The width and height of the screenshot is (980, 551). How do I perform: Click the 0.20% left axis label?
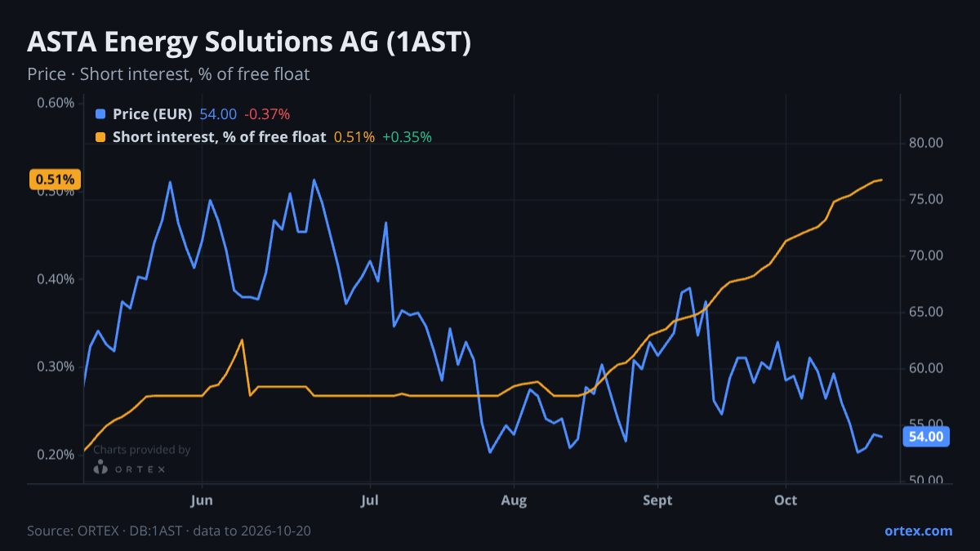56,455
